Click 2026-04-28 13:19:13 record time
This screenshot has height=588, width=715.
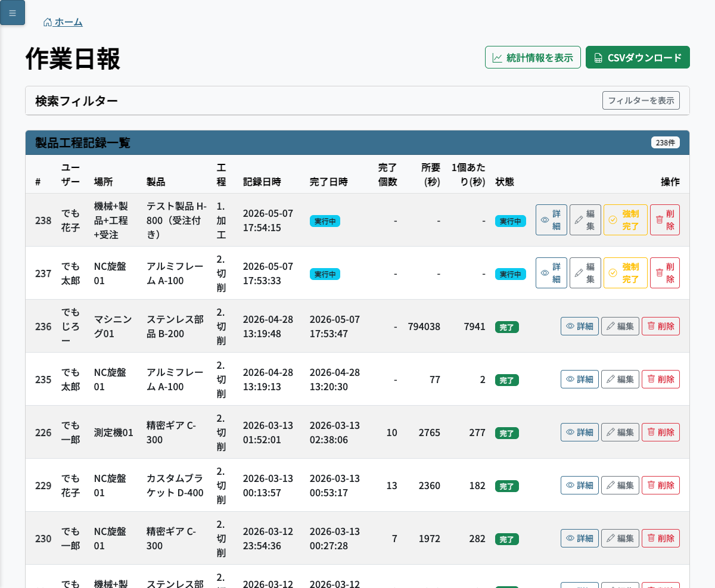click(268, 379)
